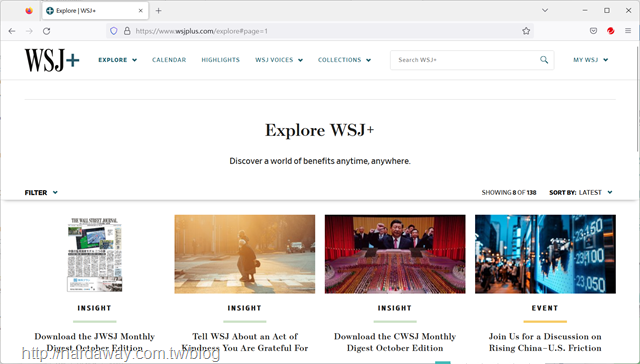Click the red extension icon in toolbar
Viewport: 640px width, 364px height.
click(x=611, y=31)
